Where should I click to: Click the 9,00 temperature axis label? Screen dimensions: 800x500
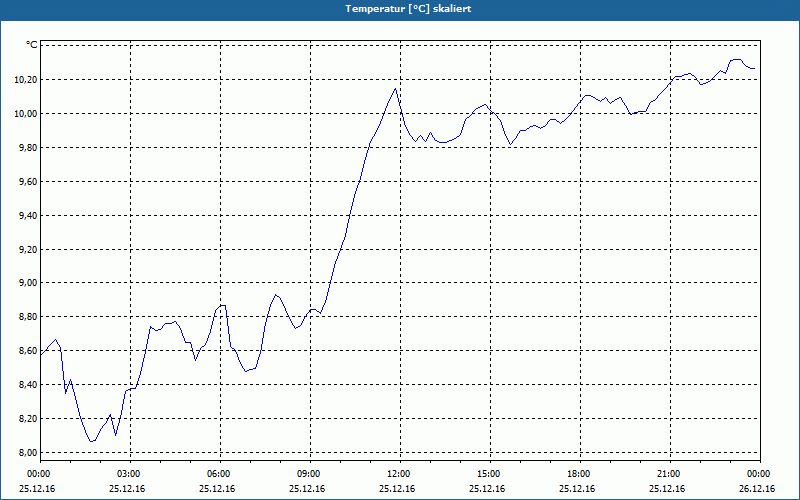pos(28,283)
